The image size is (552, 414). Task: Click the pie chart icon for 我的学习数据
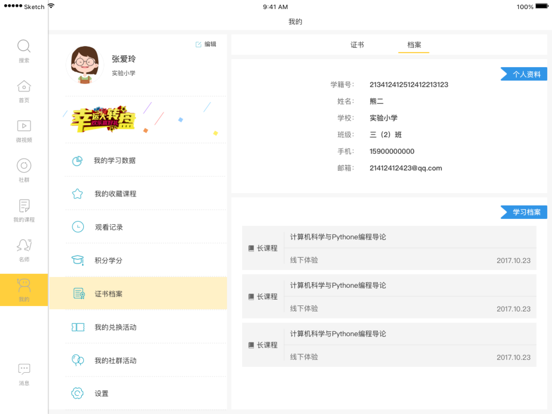[77, 161]
